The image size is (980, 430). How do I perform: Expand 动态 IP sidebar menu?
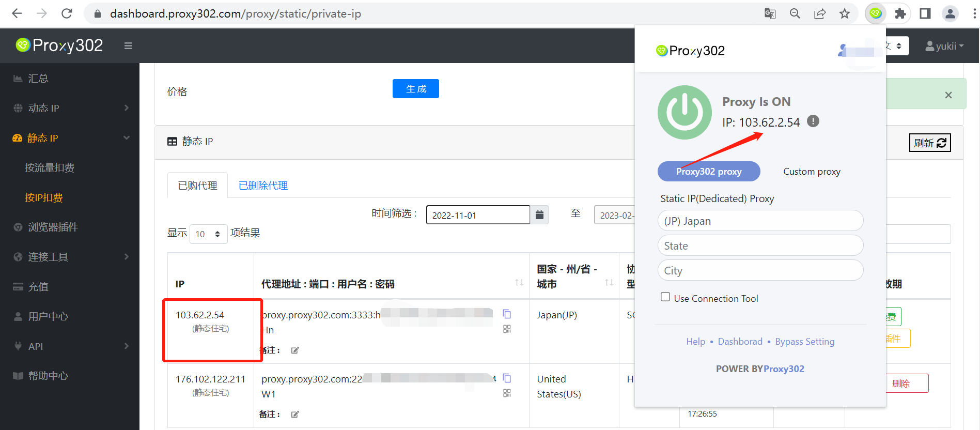tap(70, 108)
